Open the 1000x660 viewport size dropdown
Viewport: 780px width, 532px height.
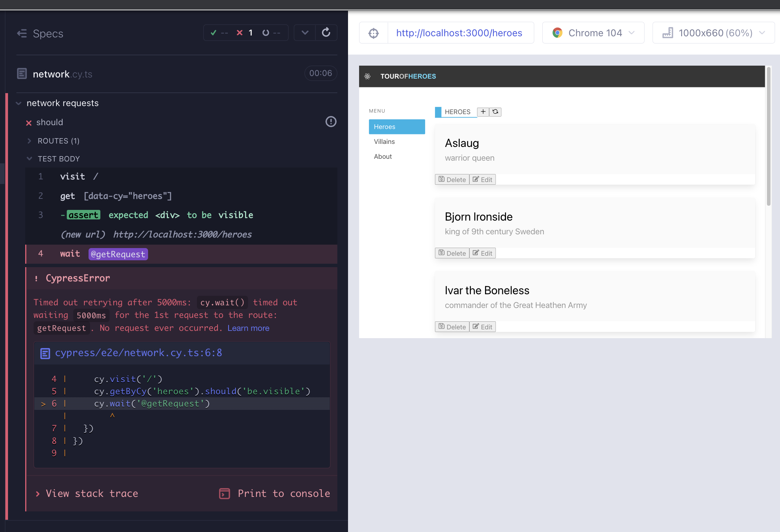click(713, 33)
